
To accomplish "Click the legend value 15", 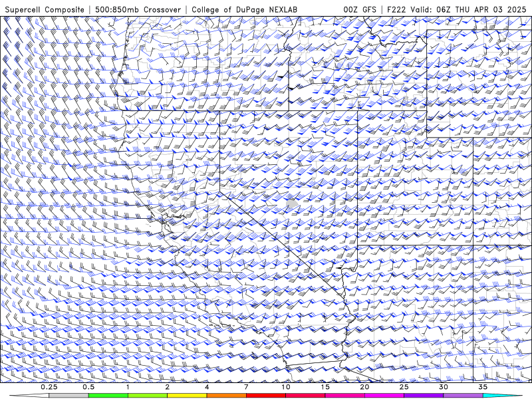I will point(325,387).
